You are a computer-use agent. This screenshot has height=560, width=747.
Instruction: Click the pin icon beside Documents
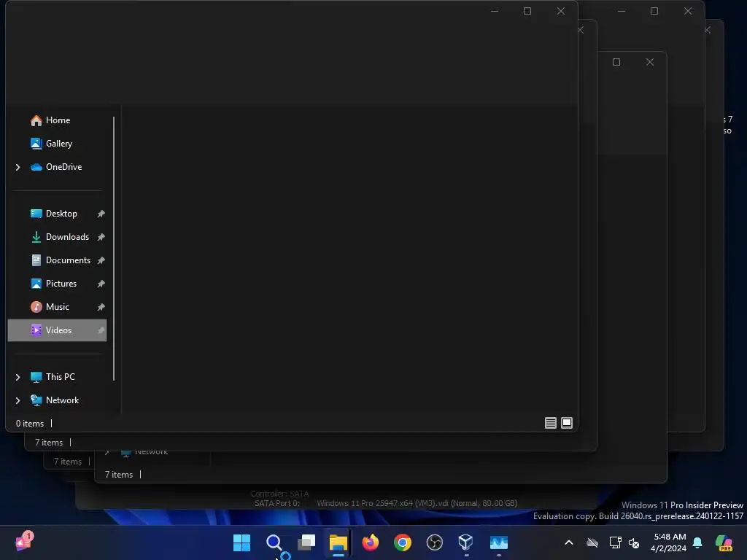tap(101, 260)
